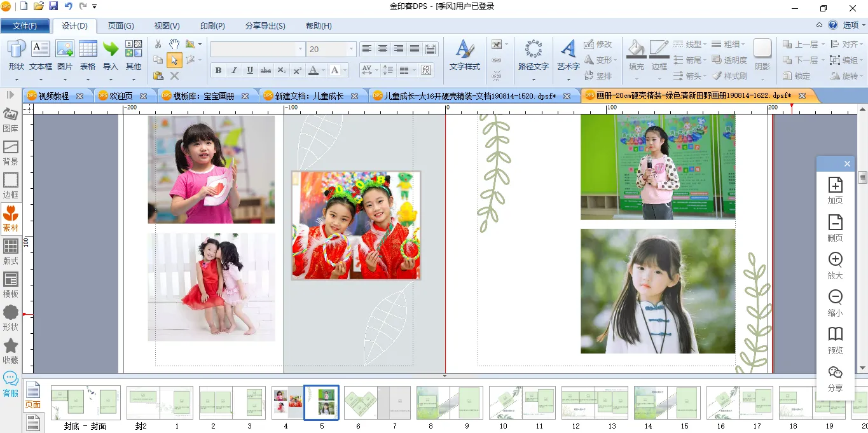Screen dimensions: 868x433
Task: Open the font size dropdown showing 20
Action: point(351,49)
